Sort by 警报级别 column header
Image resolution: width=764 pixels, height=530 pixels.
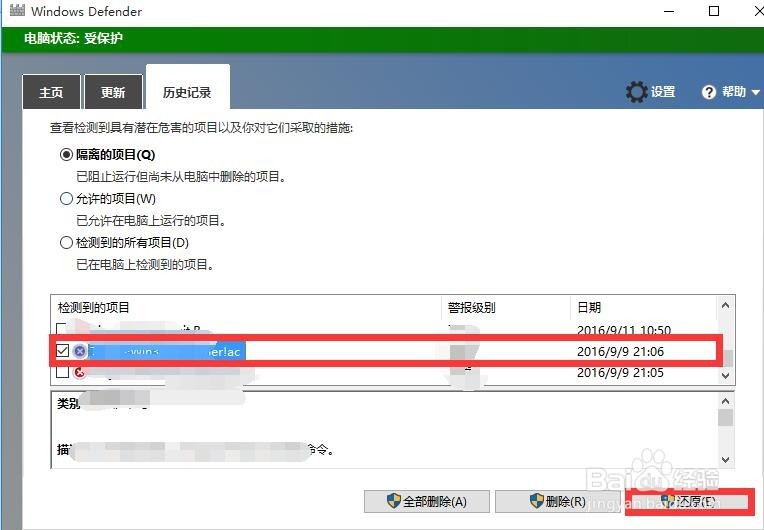506,307
